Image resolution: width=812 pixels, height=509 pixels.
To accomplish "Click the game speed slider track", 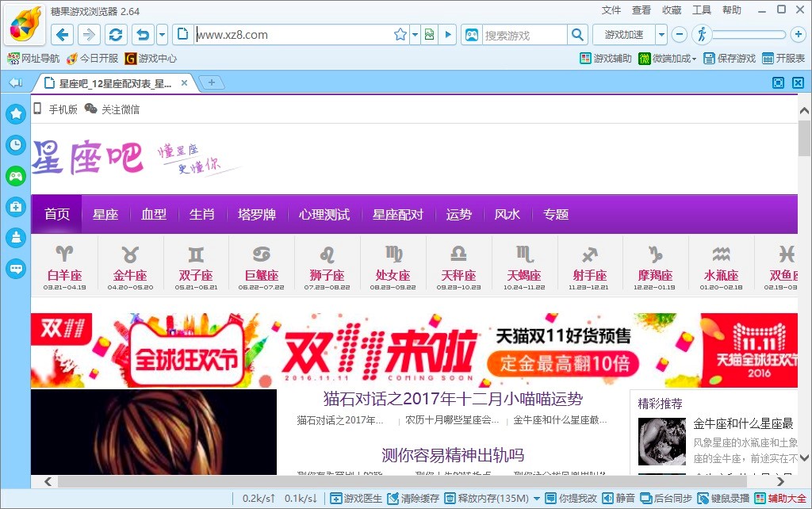I will pyautogui.click(x=749, y=35).
